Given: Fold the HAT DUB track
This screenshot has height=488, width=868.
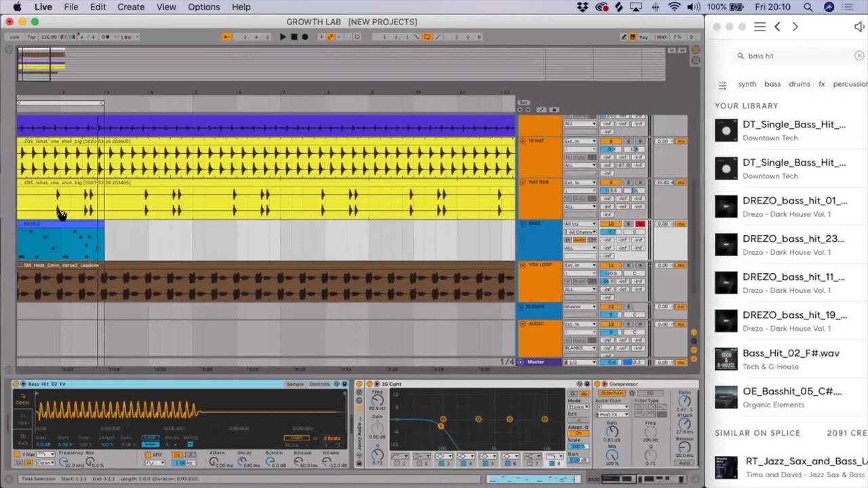Looking at the screenshot, I should point(523,182).
